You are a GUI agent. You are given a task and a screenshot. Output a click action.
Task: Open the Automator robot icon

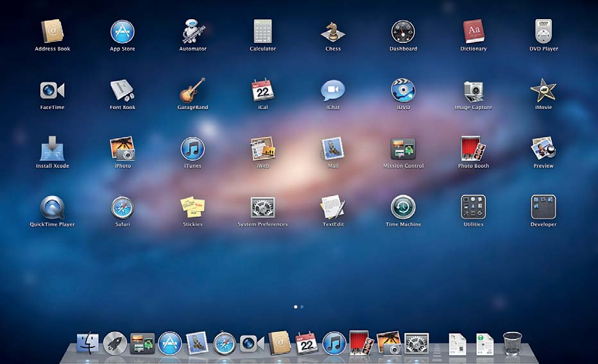[x=193, y=31]
